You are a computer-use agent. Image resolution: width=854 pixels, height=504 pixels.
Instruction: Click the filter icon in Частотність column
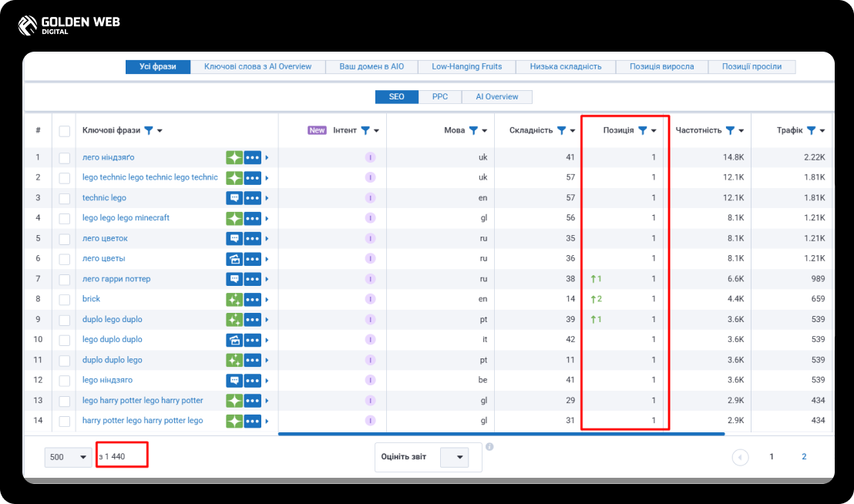731,131
